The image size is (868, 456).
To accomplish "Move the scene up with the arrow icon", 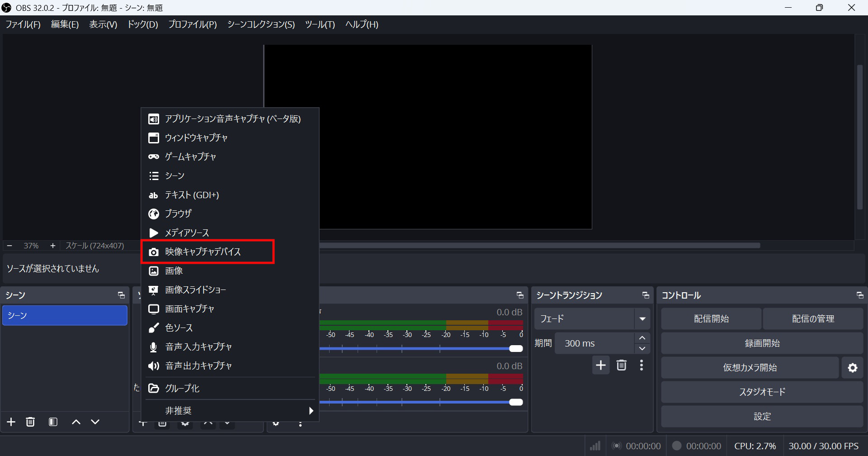I will click(x=76, y=422).
